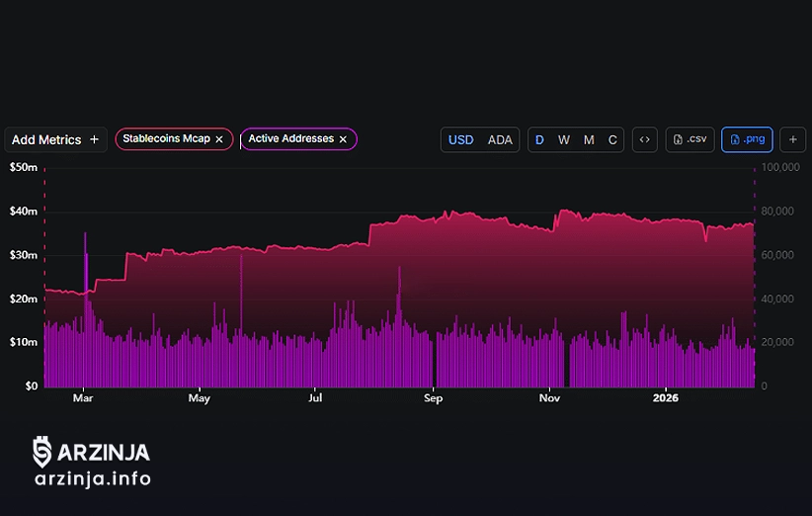Select the cumulative (C) view option

tap(612, 140)
